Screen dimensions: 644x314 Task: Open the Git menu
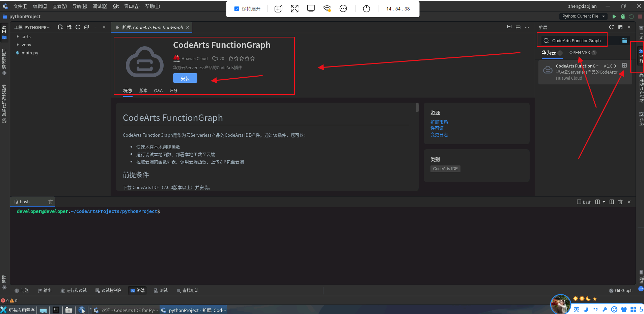pyautogui.click(x=116, y=6)
